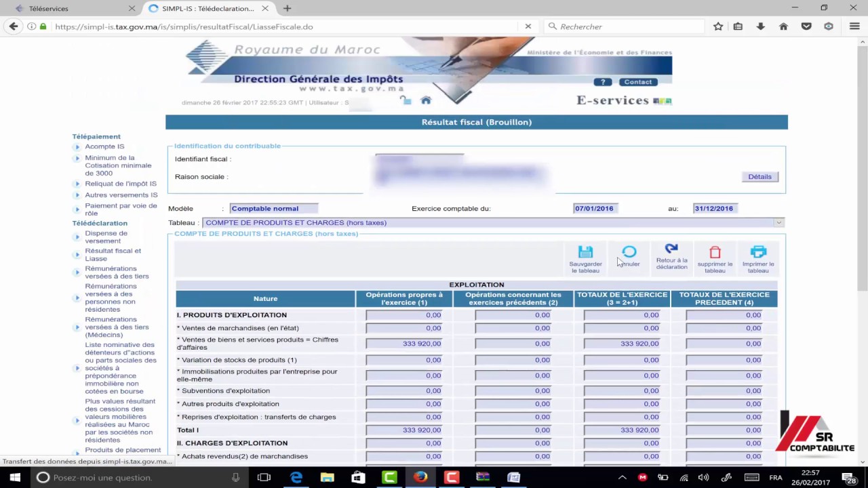Click the Cortana search box on taskbar
This screenshot has height=488, width=868.
138,477
